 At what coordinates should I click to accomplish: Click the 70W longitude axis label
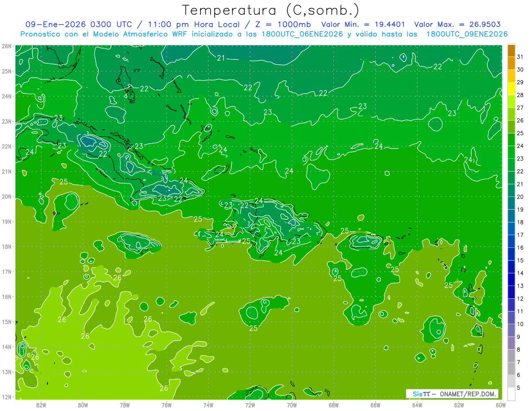pos(292,404)
